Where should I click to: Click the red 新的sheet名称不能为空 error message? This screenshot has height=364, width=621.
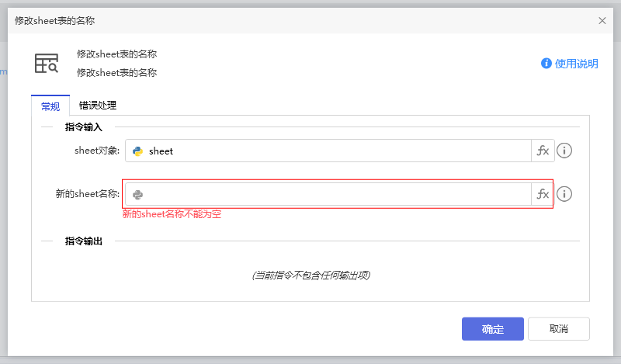[x=172, y=214]
